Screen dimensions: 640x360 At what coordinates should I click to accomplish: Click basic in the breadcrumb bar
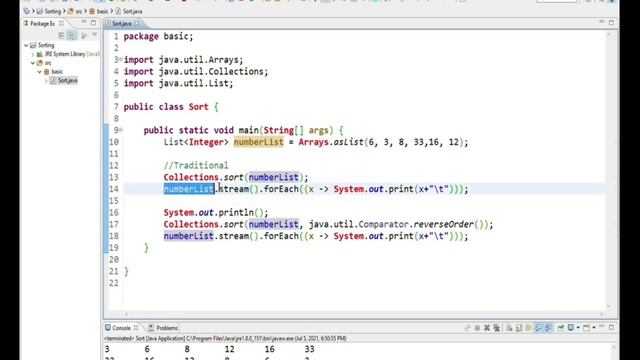tap(102, 11)
